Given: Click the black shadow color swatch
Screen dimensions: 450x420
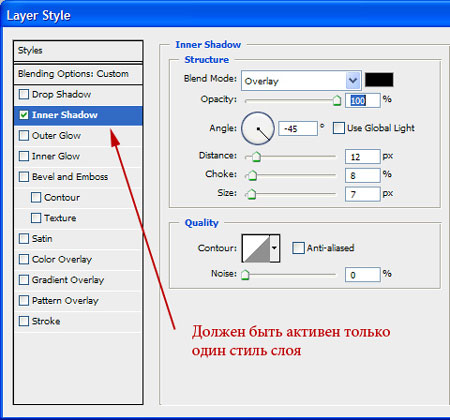Looking at the screenshot, I should coord(379,80).
